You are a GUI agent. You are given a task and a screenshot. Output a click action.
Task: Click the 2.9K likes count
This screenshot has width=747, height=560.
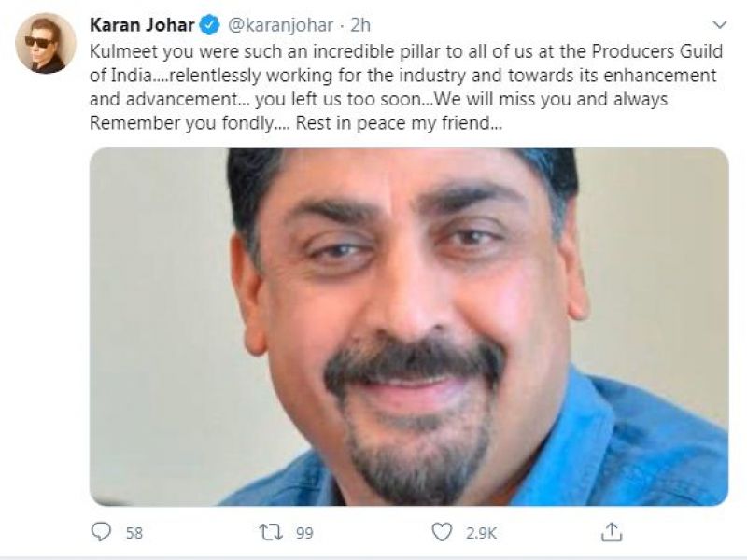pyautogui.click(x=481, y=533)
